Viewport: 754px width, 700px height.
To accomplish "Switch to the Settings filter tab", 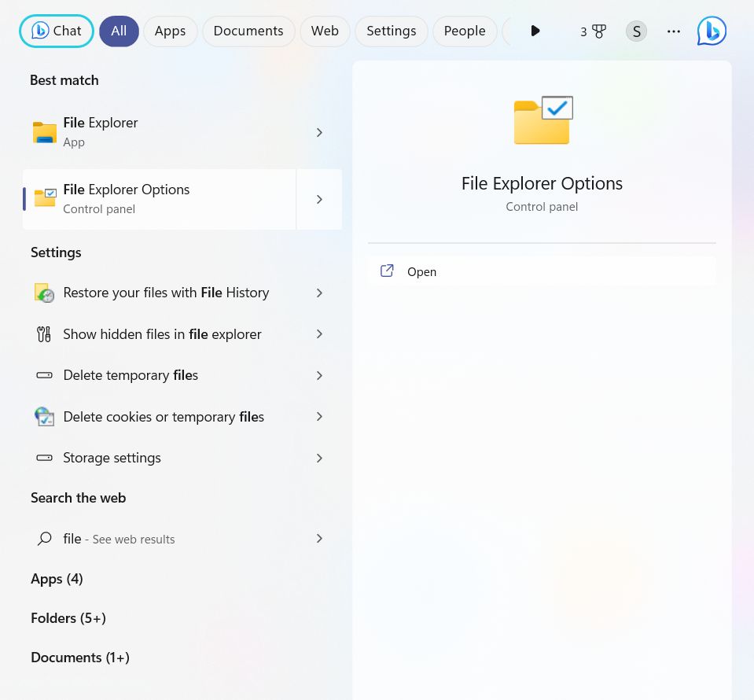I will (x=392, y=31).
